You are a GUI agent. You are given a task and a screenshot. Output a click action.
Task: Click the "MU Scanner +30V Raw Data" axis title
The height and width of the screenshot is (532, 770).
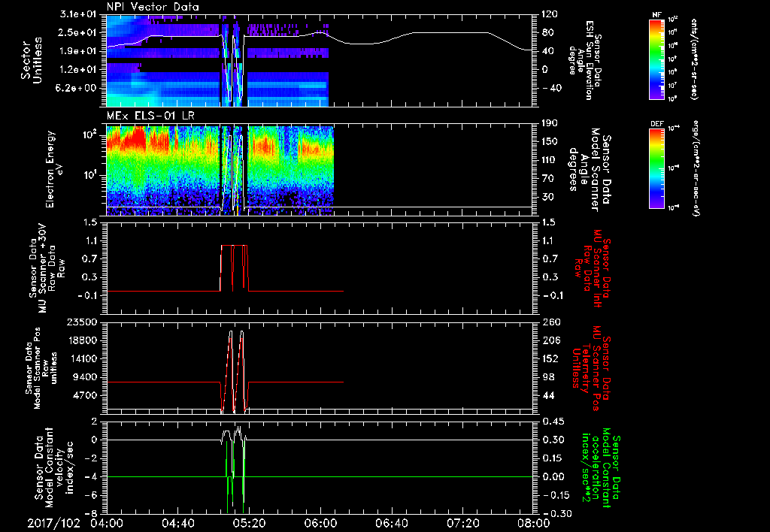[47, 268]
